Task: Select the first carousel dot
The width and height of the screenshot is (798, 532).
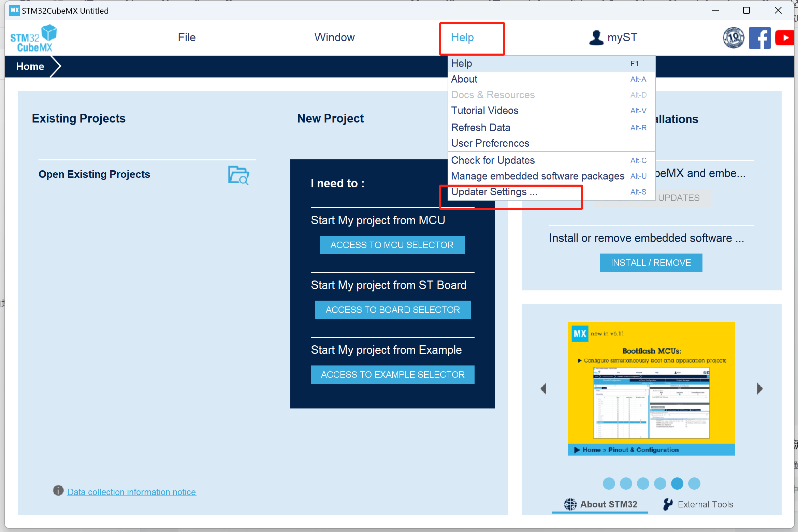Action: point(609,483)
